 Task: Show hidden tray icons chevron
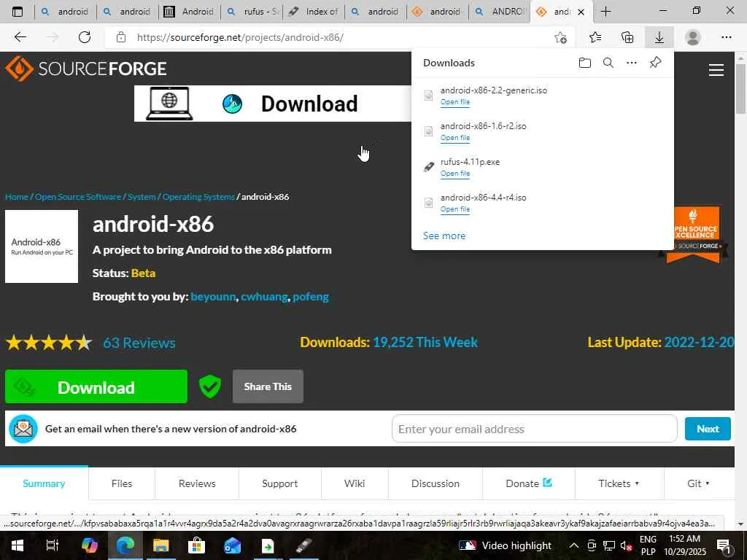click(574, 545)
